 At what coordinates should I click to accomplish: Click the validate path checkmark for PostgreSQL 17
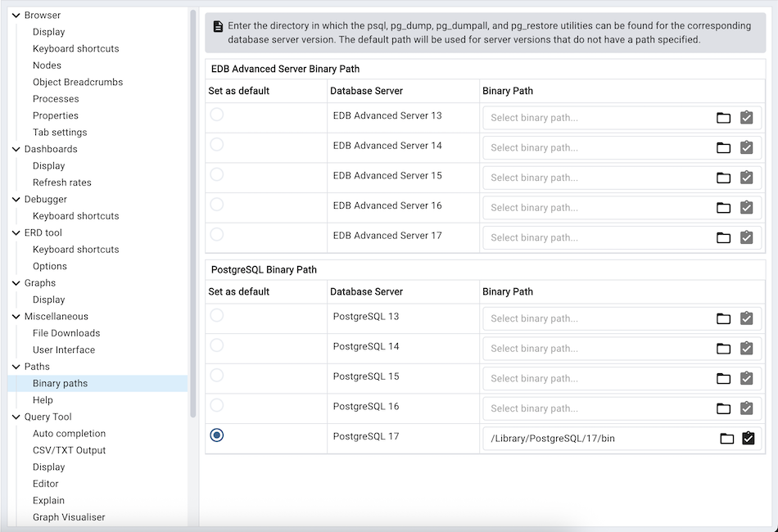coord(747,438)
